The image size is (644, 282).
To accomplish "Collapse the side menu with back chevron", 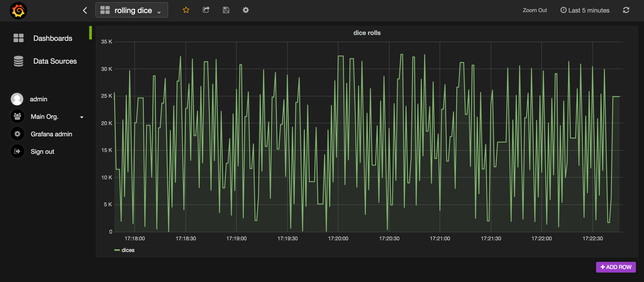I will 85,10.
